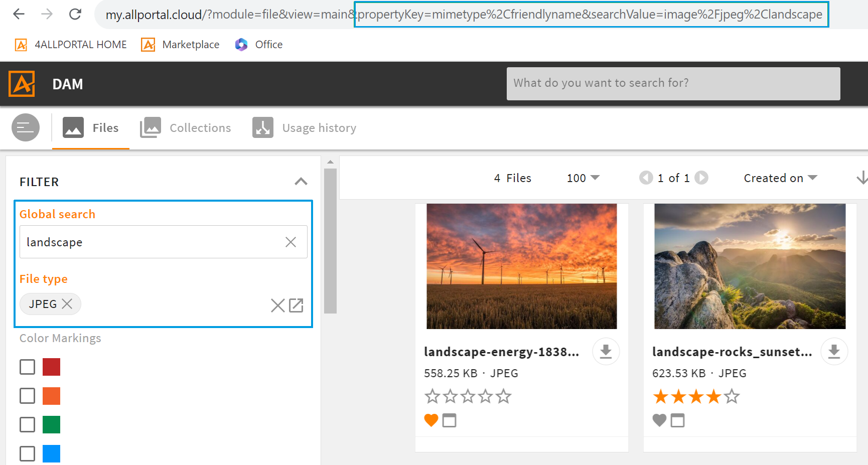The width and height of the screenshot is (868, 465).
Task: Unfavorite landscape-energy with orange heart
Action: click(x=431, y=420)
